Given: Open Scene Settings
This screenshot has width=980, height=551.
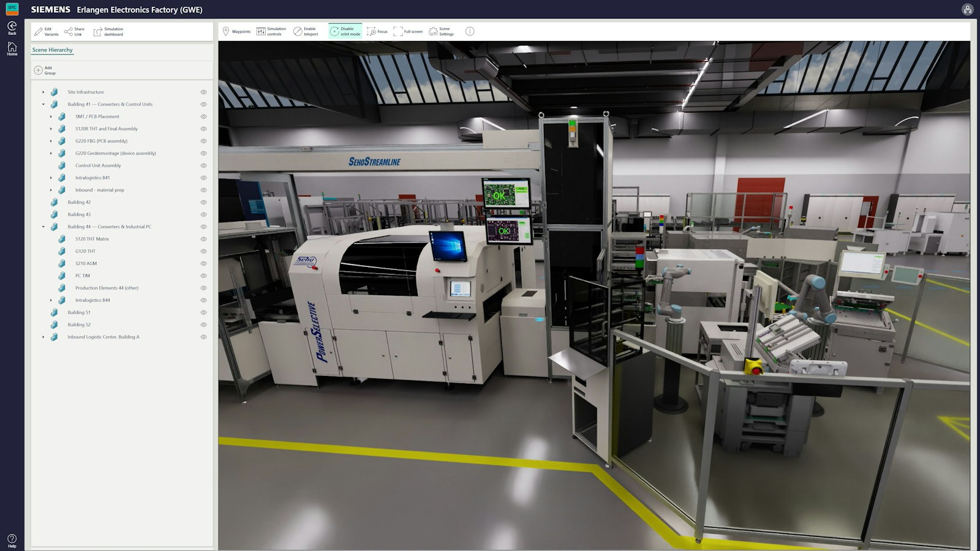Looking at the screenshot, I should tap(442, 31).
